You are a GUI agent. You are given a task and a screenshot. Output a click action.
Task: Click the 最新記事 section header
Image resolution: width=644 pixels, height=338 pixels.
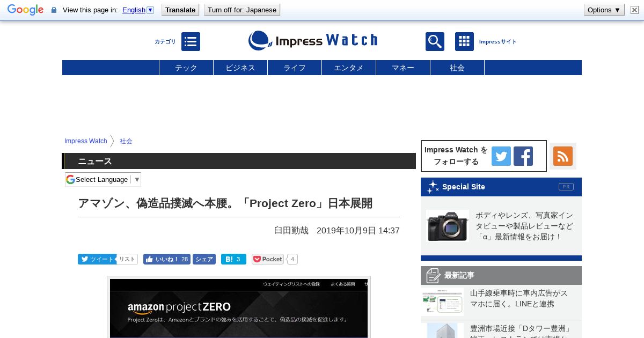click(501, 275)
